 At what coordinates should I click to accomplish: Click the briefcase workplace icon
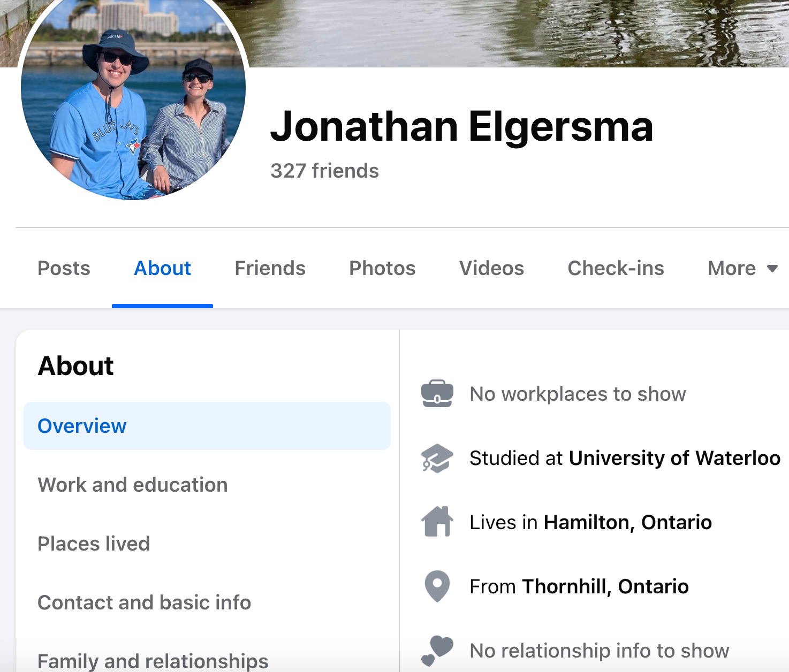pos(437,394)
